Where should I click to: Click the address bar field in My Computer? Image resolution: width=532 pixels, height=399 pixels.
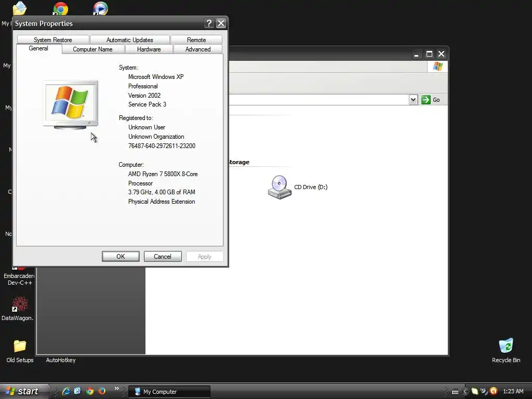point(319,100)
